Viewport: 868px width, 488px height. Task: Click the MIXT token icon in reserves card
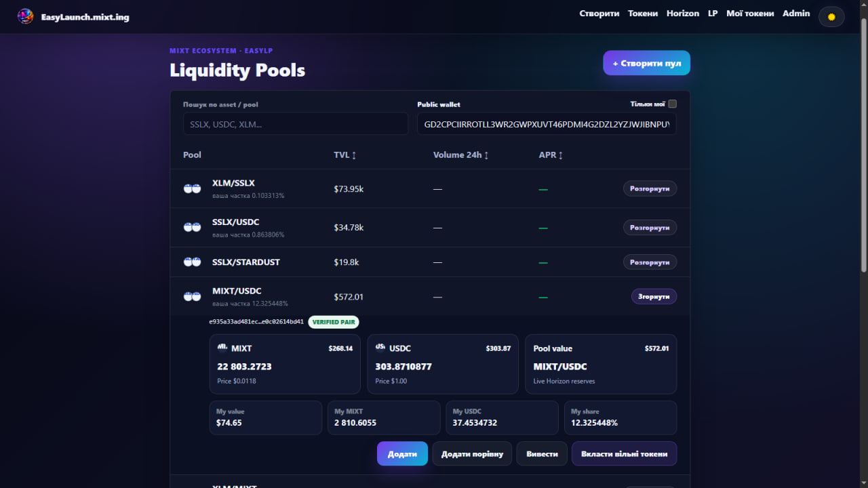tap(222, 348)
